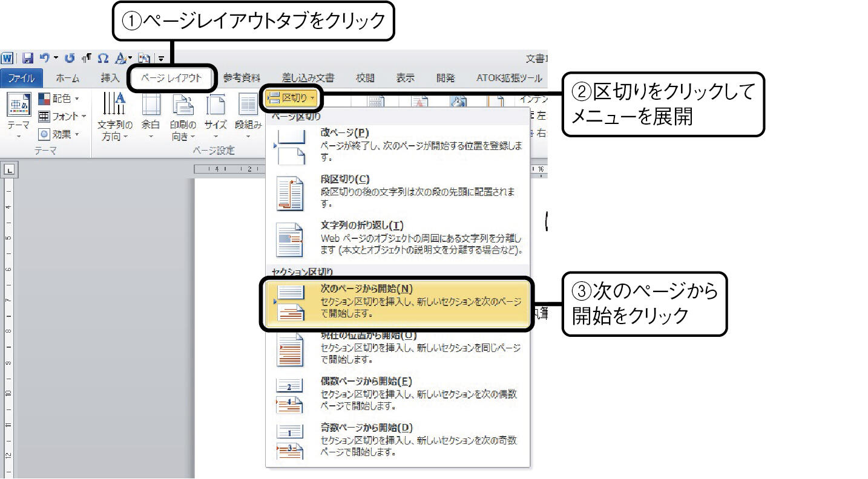Open the 差し込み文書 tab
The width and height of the screenshot is (868, 479).
pyautogui.click(x=308, y=78)
